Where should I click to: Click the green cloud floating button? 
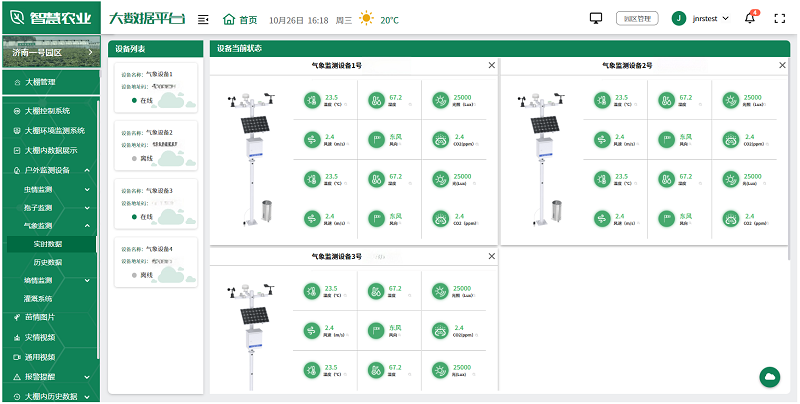pos(769,376)
